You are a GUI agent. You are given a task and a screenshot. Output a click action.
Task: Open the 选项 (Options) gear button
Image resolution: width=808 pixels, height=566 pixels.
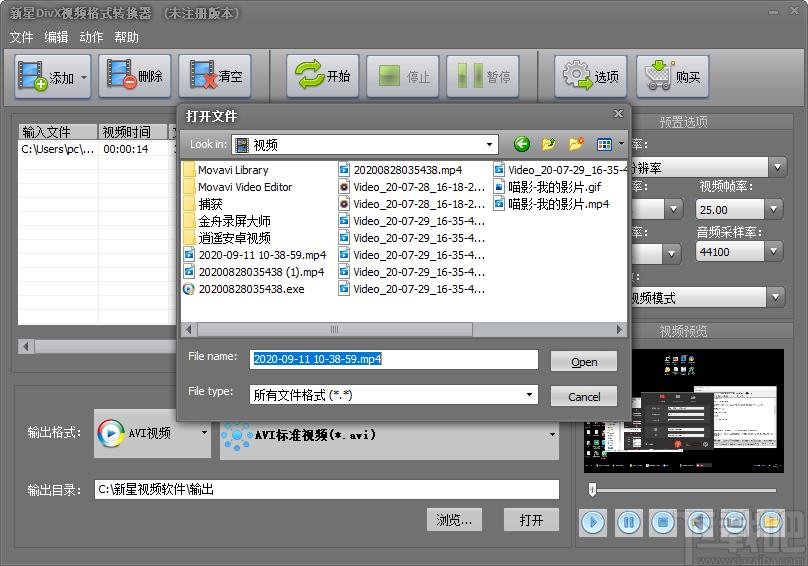[x=591, y=76]
